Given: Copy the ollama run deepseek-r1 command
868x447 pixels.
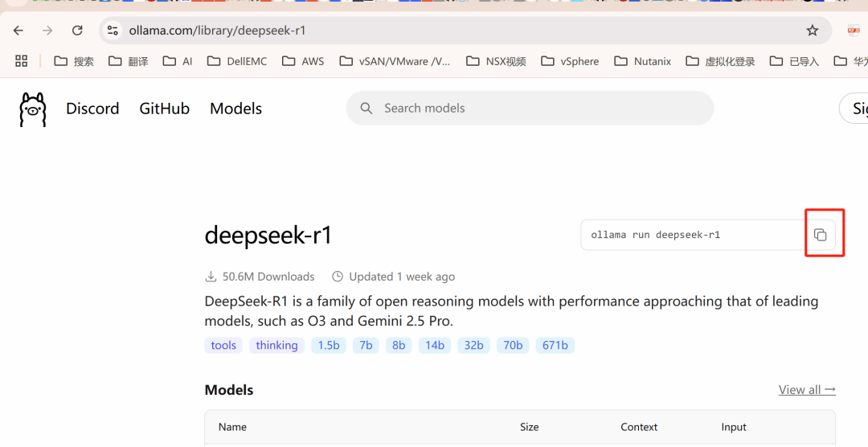Looking at the screenshot, I should (820, 235).
